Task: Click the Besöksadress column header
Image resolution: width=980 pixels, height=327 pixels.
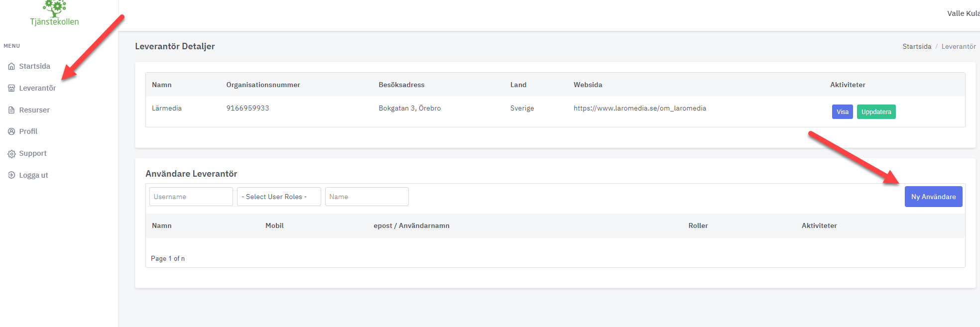Action: click(x=401, y=85)
